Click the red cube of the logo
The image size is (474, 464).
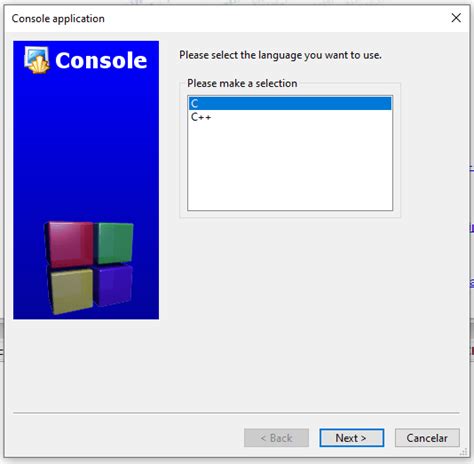(x=69, y=244)
